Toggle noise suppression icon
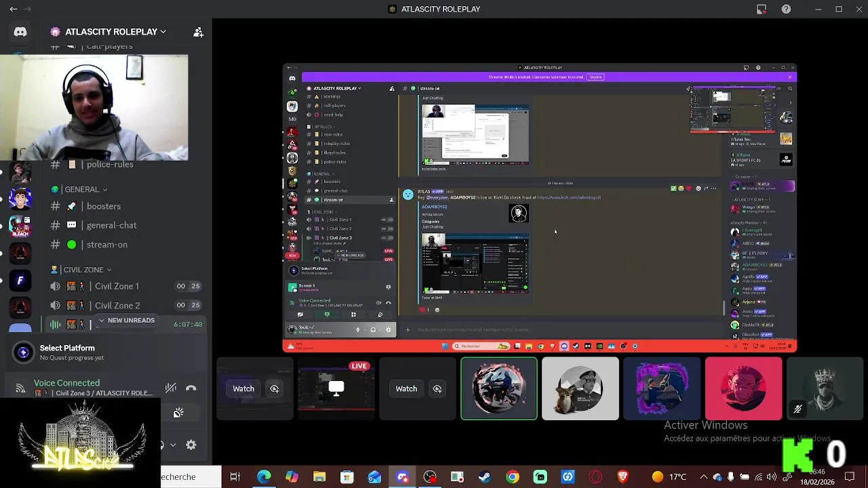Viewport: 868px width, 488px height. click(x=171, y=388)
